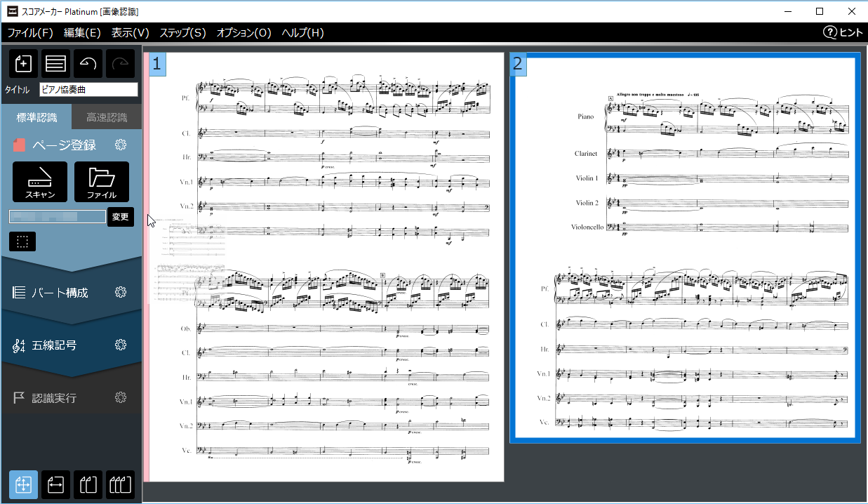Click the redo arrow icon
This screenshot has height=504, width=868.
click(x=120, y=63)
